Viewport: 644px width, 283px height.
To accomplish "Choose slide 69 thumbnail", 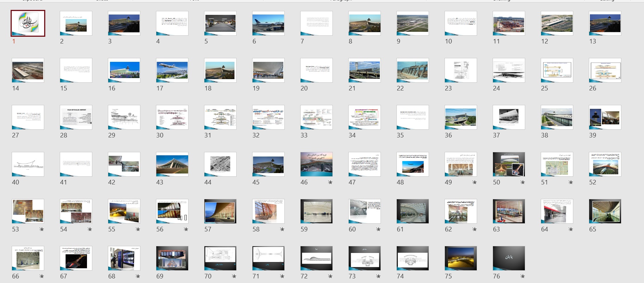I will 172,258.
